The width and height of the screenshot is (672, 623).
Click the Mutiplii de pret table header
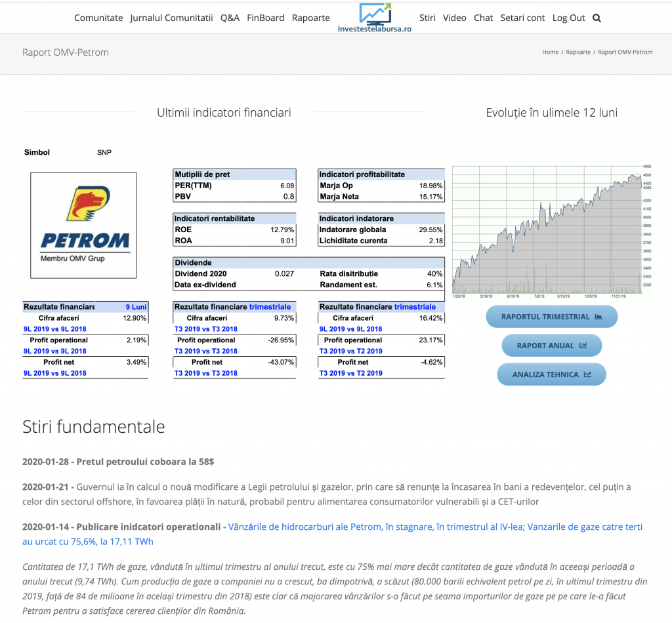[x=234, y=174]
